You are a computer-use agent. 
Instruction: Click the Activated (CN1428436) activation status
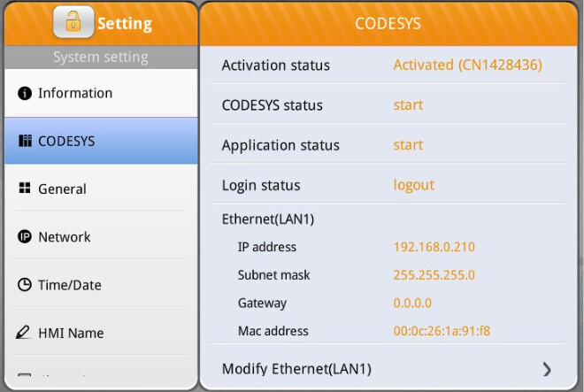[x=467, y=65]
